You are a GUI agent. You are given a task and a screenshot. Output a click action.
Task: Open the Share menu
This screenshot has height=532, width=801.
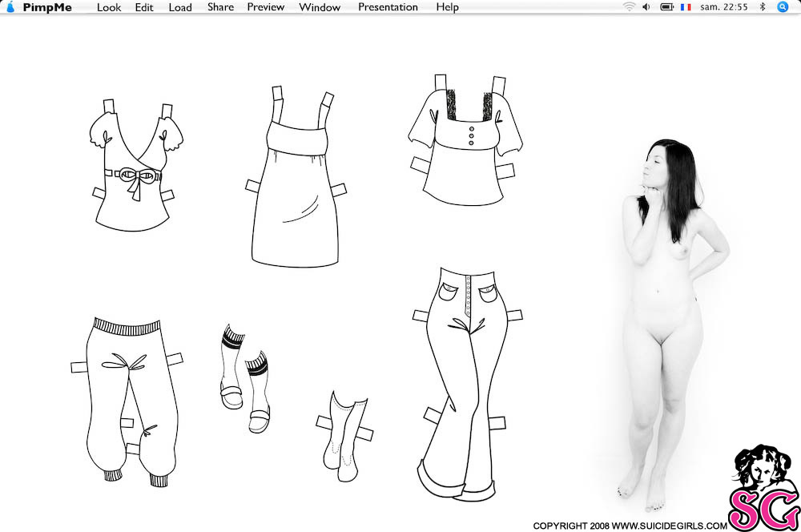click(221, 7)
